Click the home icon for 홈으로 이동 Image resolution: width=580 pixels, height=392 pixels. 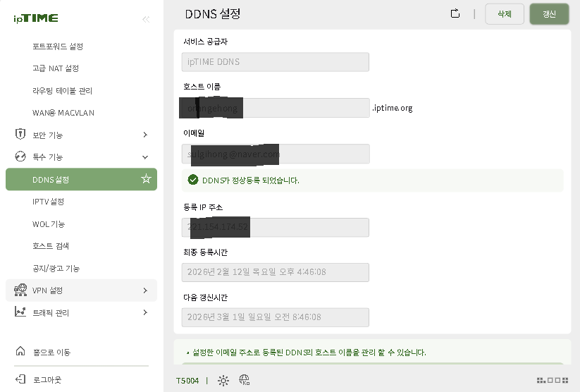click(x=20, y=352)
